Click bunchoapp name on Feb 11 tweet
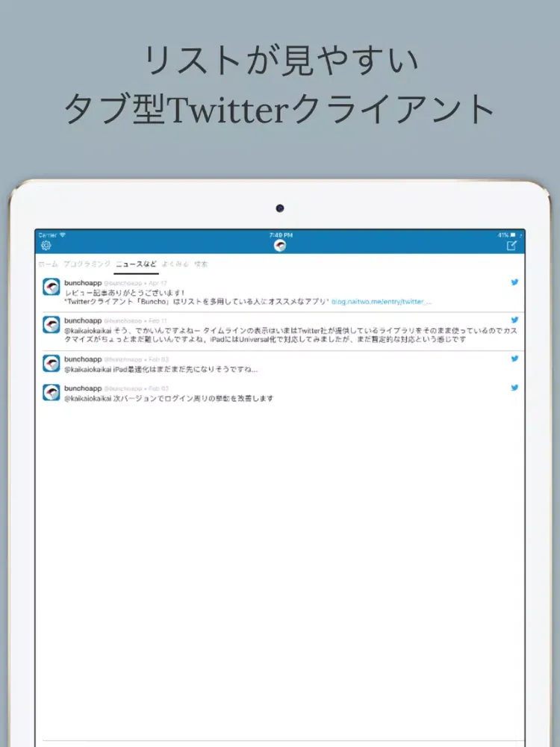Image resolution: width=560 pixels, height=747 pixels. pos(83,321)
